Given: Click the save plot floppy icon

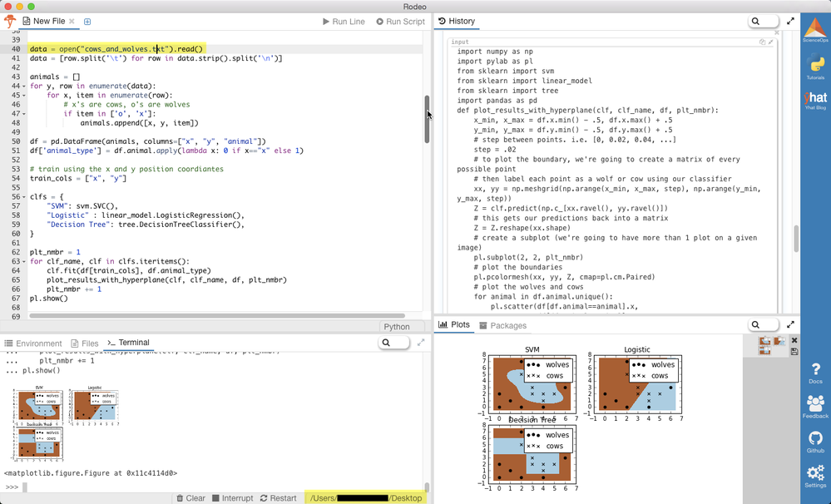Looking at the screenshot, I should [x=794, y=352].
